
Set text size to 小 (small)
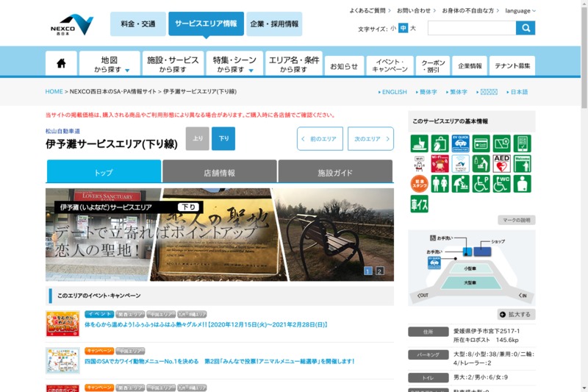(393, 29)
